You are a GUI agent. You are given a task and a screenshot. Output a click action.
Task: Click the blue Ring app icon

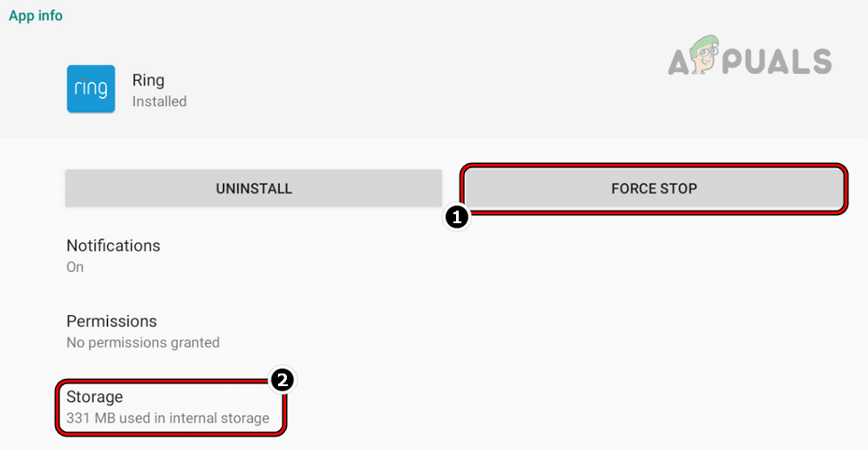(91, 89)
